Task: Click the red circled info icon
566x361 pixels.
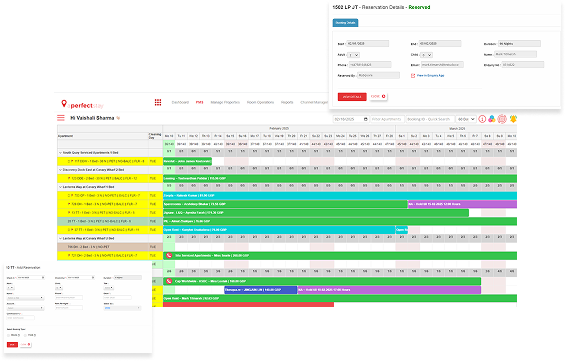Action: pos(482,119)
